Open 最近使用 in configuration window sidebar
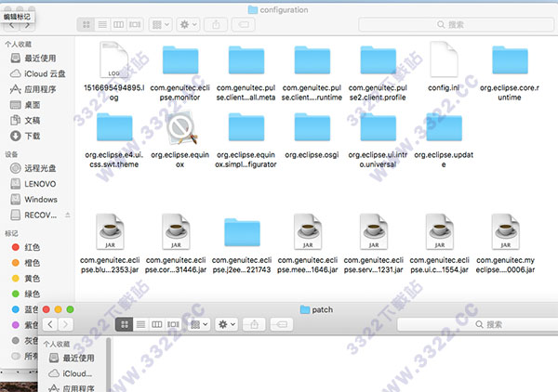This screenshot has height=392, width=558. click(33, 58)
